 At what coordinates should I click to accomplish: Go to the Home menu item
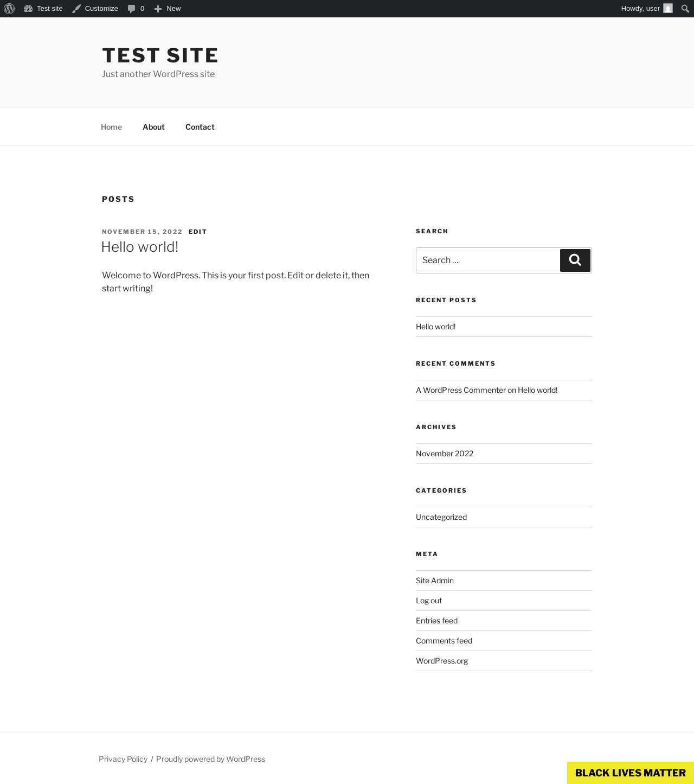point(111,127)
